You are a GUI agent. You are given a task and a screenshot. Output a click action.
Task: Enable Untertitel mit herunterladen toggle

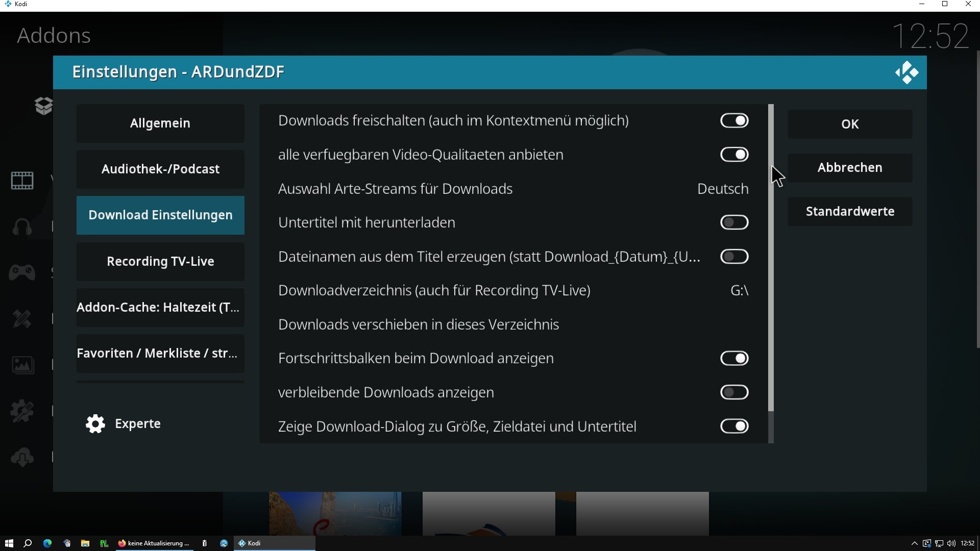[x=734, y=222]
